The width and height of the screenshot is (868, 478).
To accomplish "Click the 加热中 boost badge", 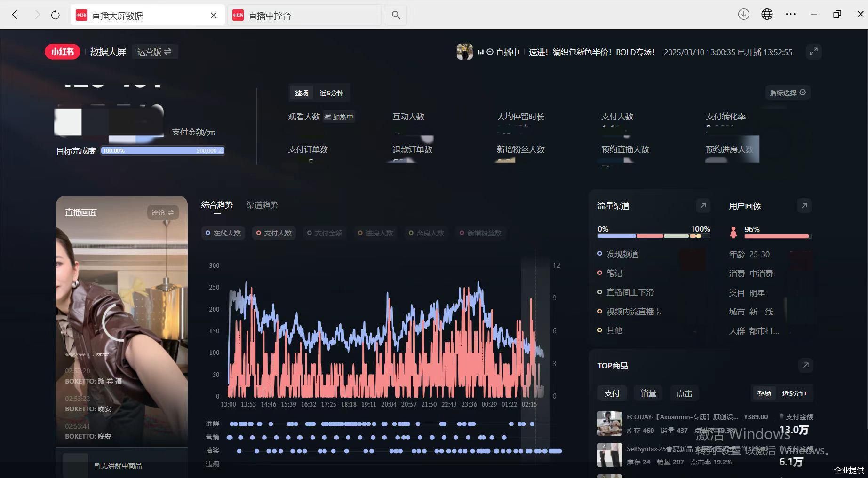I will (x=339, y=117).
